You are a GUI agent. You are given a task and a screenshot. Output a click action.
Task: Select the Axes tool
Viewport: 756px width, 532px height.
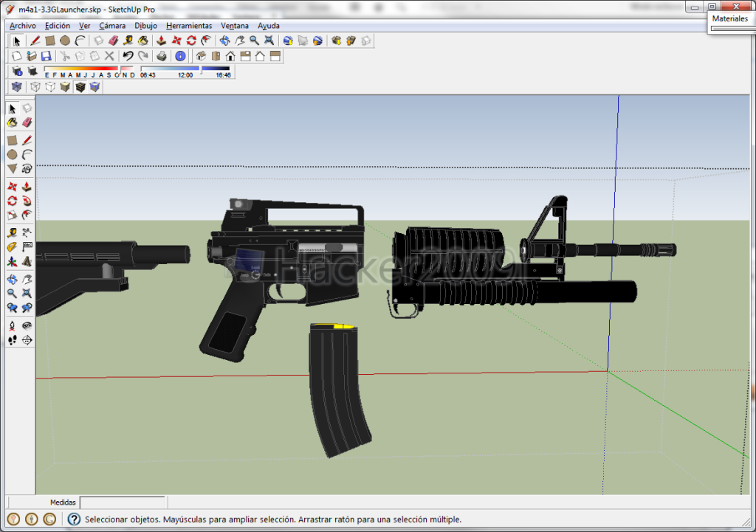tap(13, 262)
